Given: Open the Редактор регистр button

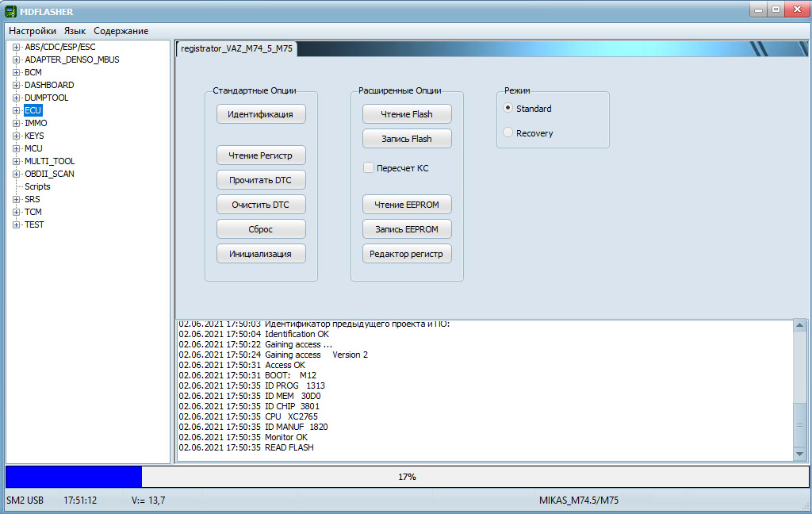Looking at the screenshot, I should click(407, 254).
